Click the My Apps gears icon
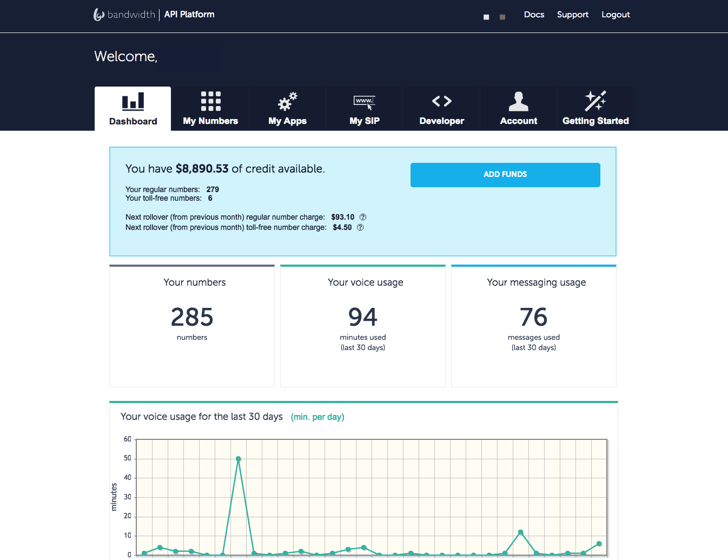Image resolution: width=728 pixels, height=560 pixels. point(288,101)
